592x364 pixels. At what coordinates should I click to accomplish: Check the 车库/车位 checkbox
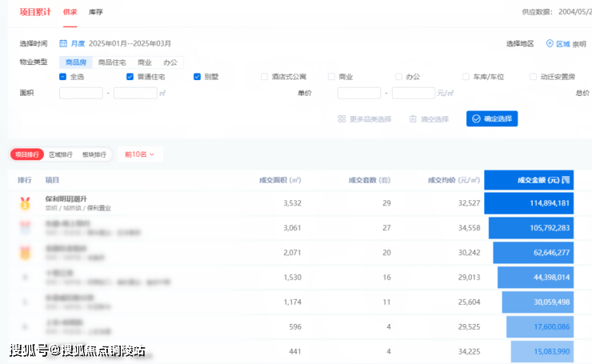466,77
